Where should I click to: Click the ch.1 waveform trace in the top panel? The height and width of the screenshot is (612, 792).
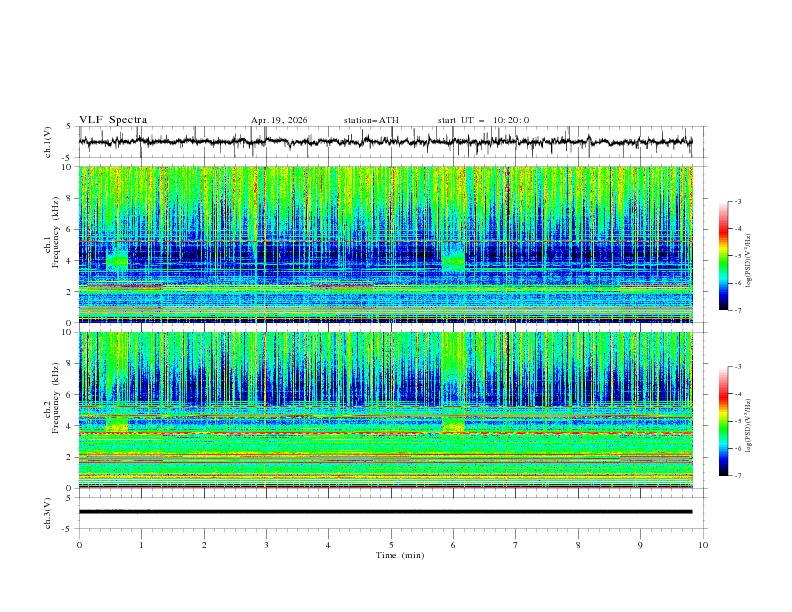385,141
